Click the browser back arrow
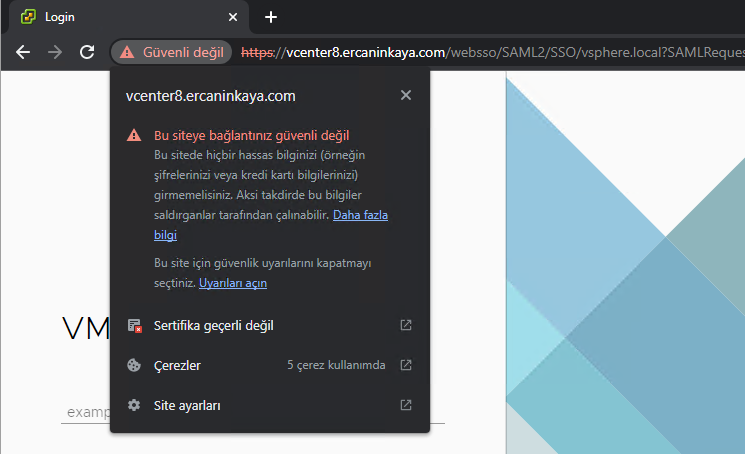Image resolution: width=745 pixels, height=454 pixels. (x=24, y=52)
